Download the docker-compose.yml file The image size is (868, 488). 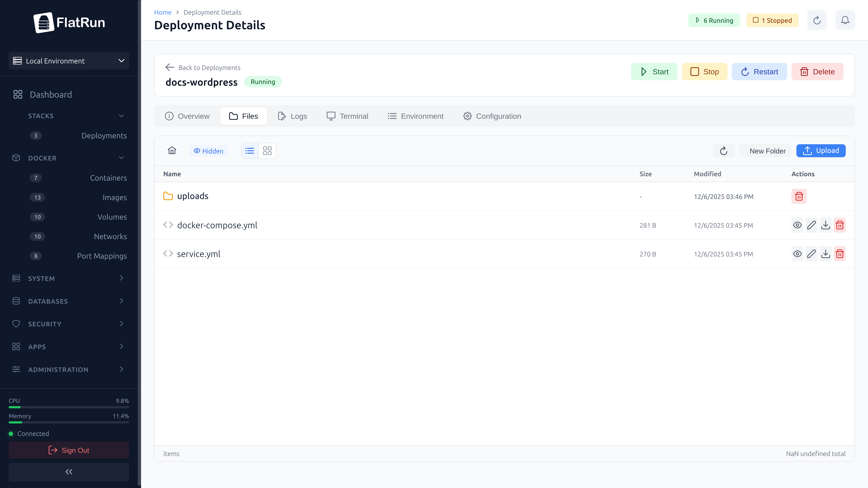click(826, 225)
